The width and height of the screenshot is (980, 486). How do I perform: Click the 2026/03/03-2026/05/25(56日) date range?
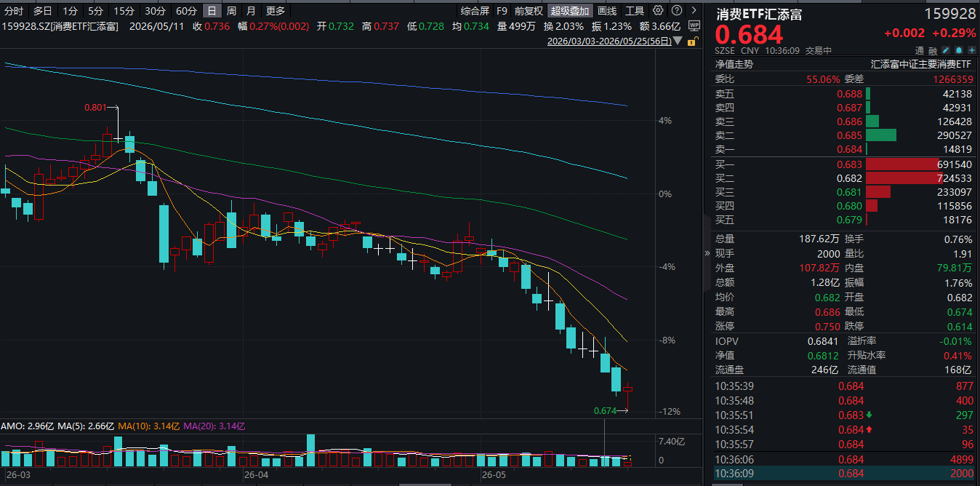click(609, 41)
